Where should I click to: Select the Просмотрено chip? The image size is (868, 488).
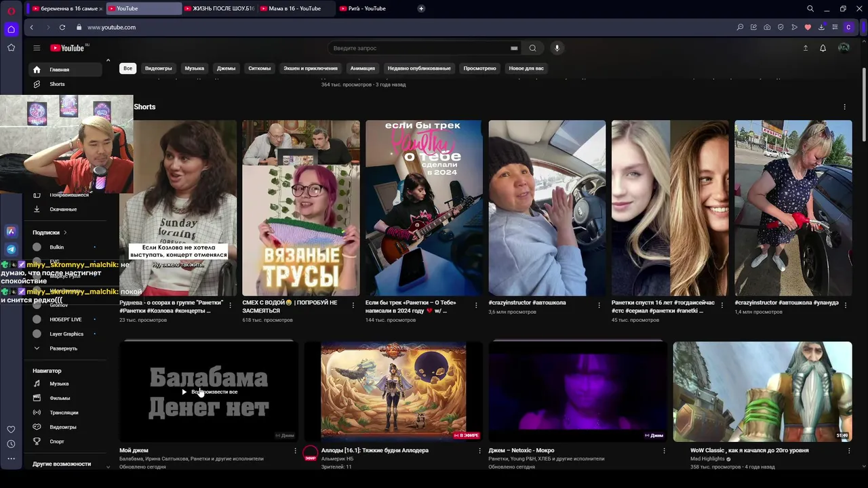(x=480, y=68)
